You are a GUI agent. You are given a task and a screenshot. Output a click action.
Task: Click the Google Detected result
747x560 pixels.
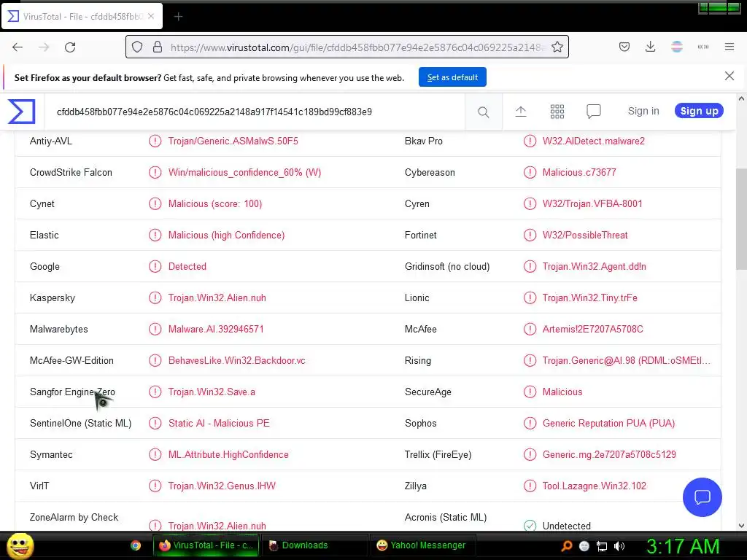click(187, 267)
